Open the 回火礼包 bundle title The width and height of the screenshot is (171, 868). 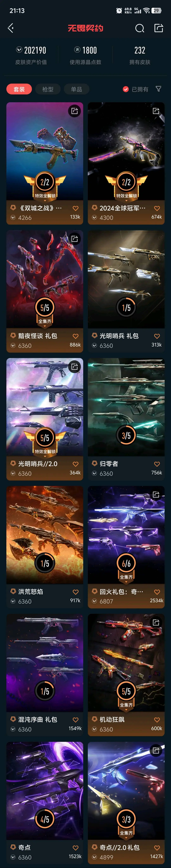click(x=121, y=592)
